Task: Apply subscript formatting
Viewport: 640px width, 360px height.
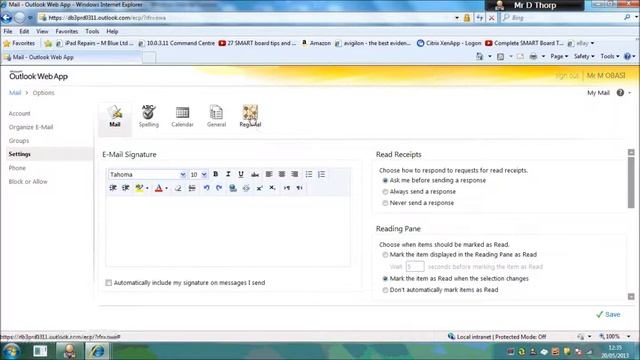Action: [x=272, y=188]
